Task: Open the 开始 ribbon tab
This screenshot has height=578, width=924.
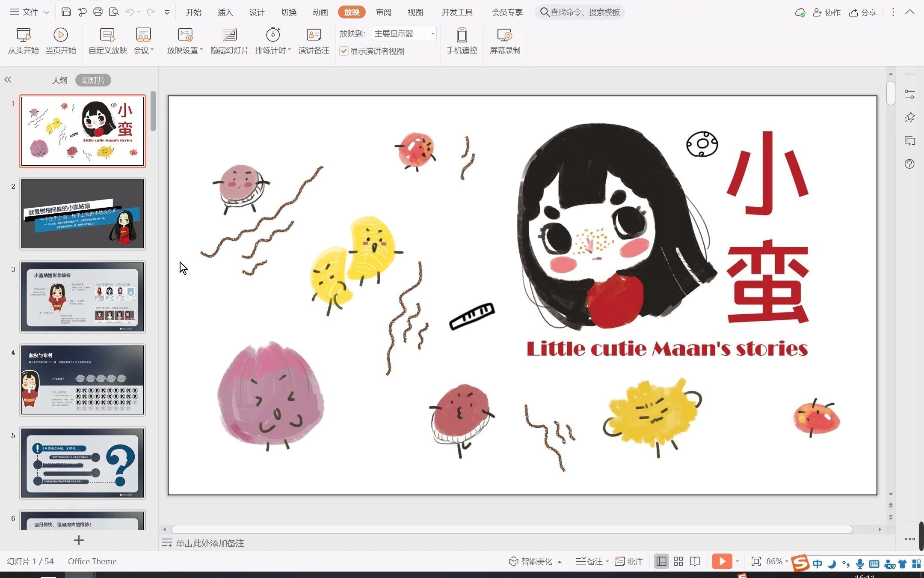Action: click(194, 12)
